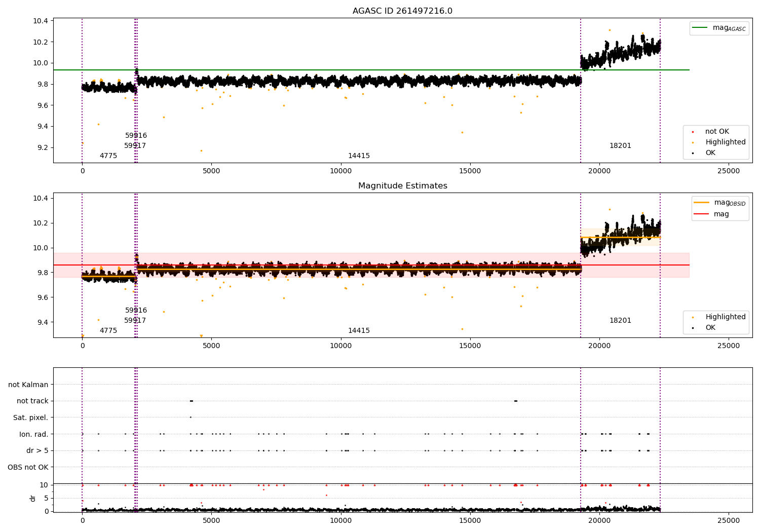Click y-tick 9.2 on AGASC ID plot

click(x=42, y=148)
